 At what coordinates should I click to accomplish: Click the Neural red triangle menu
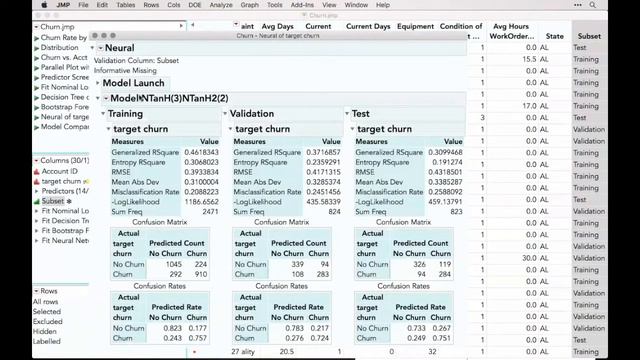(x=100, y=48)
